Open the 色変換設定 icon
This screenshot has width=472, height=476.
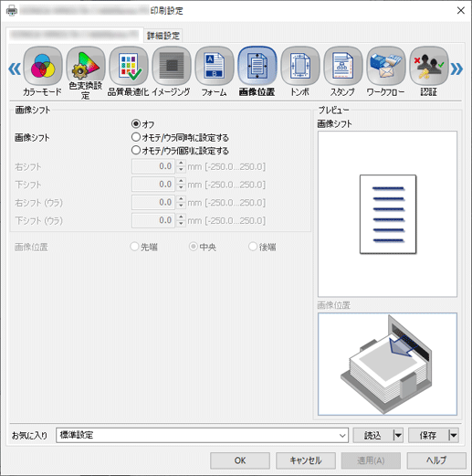(86, 66)
